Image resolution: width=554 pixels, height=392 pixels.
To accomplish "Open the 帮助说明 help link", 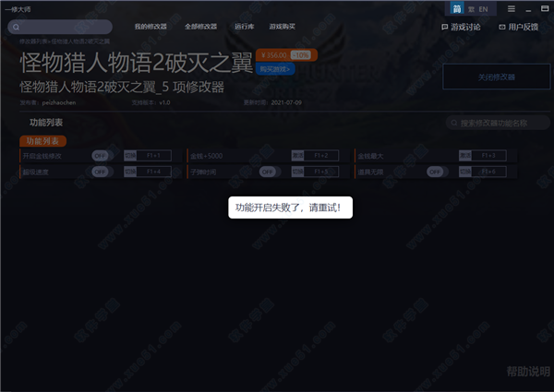I will (528, 371).
